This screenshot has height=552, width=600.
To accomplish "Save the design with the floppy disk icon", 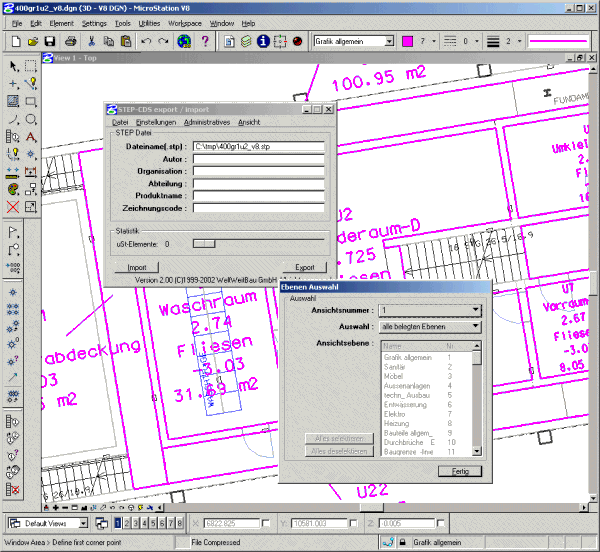I will pyautogui.click(x=50, y=41).
